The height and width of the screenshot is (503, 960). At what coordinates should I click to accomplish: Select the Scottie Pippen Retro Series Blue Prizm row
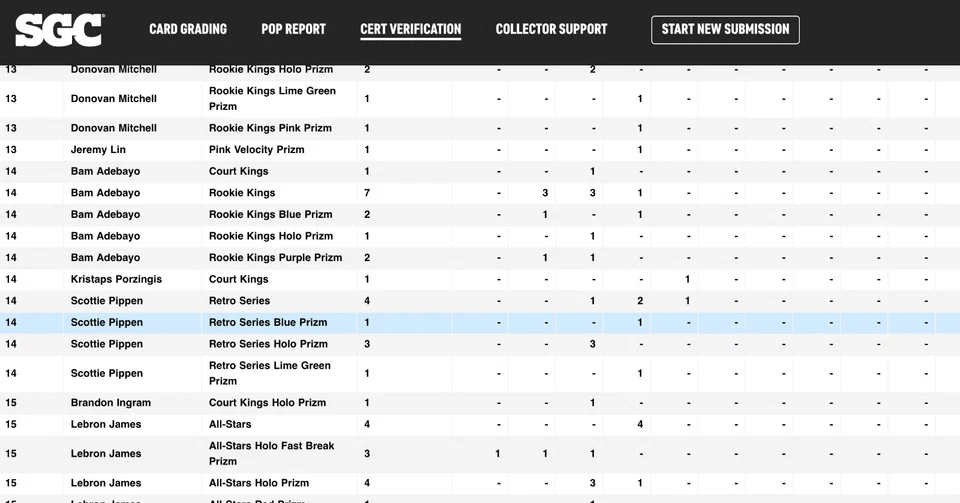coord(267,323)
